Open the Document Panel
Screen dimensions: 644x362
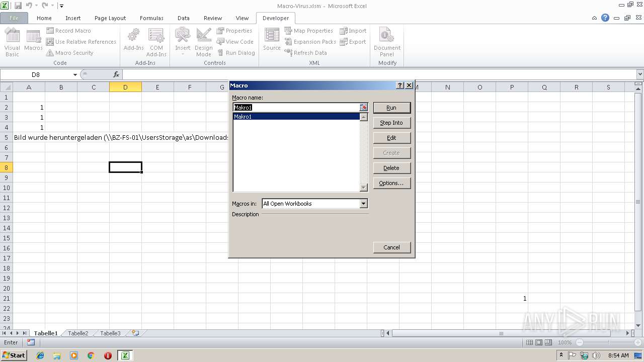tap(387, 42)
